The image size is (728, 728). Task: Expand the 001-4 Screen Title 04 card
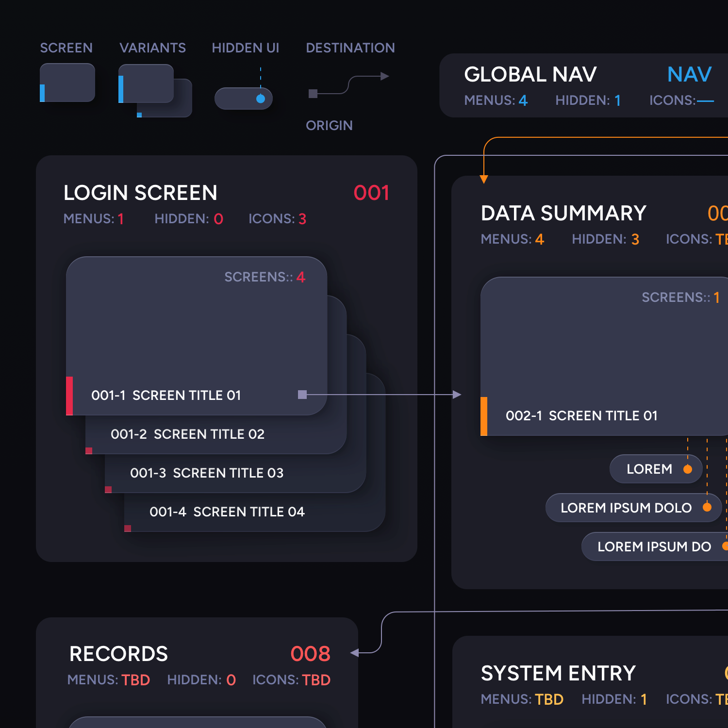click(226, 512)
